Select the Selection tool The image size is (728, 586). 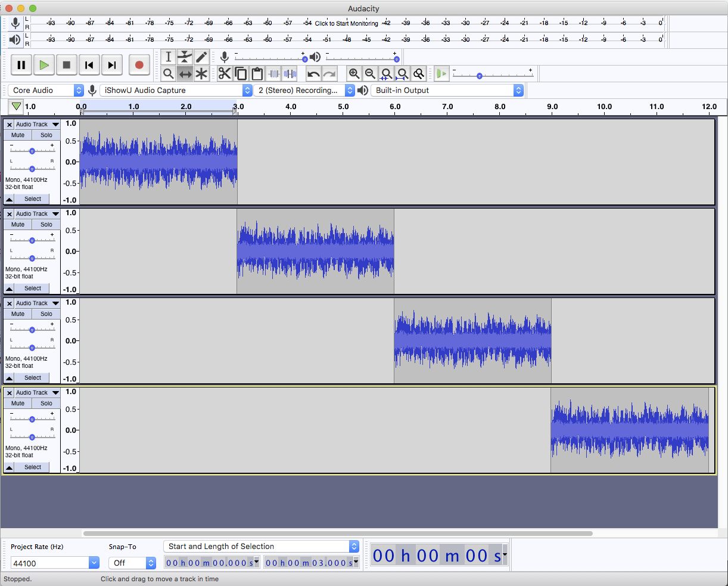(x=169, y=57)
